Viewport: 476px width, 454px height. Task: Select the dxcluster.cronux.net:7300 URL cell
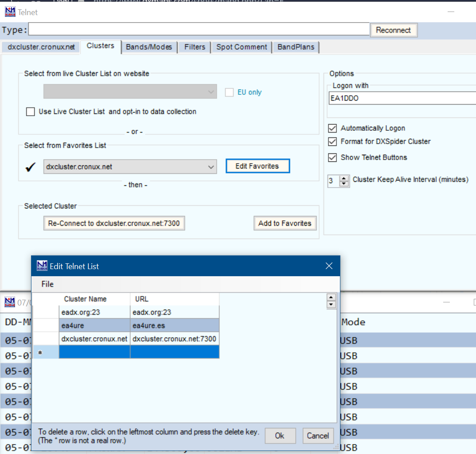[175, 339]
